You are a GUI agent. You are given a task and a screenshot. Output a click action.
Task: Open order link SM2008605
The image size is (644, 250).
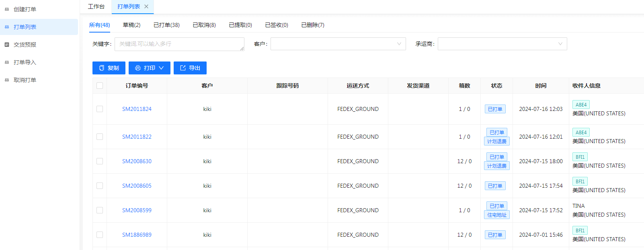[x=137, y=186]
